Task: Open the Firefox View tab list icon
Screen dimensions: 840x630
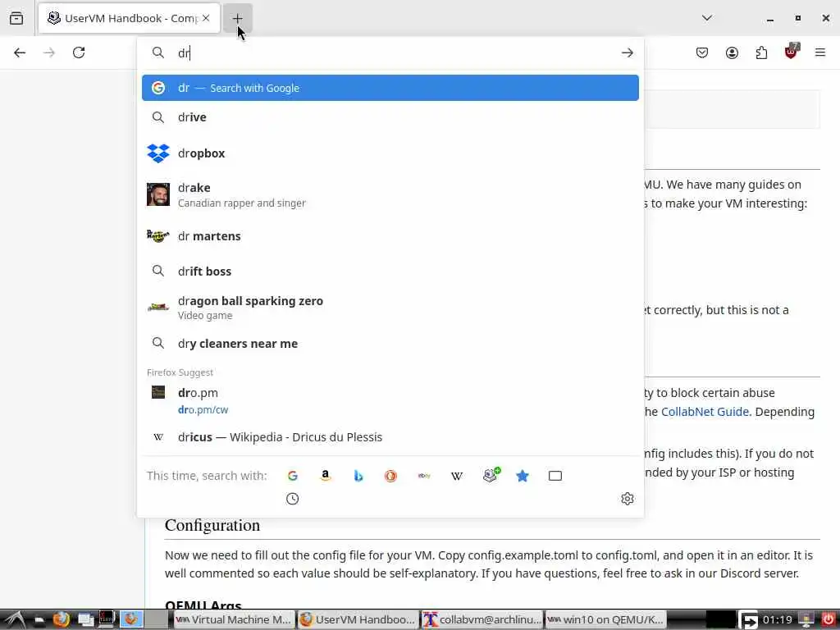Action: pyautogui.click(x=16, y=18)
